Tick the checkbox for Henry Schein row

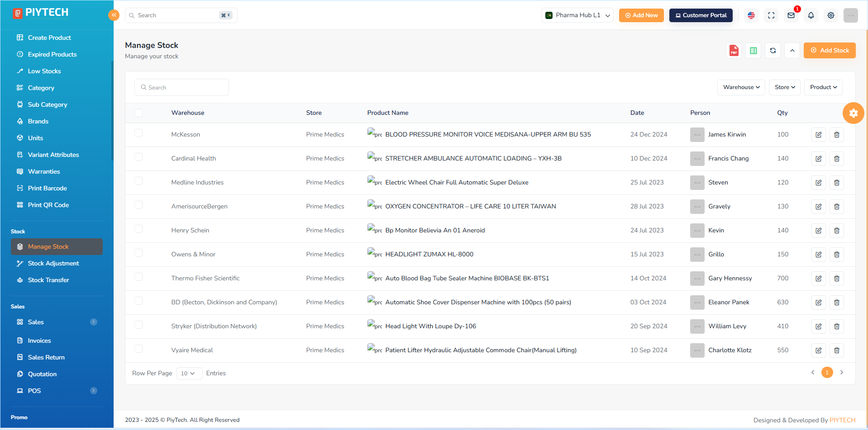pyautogui.click(x=138, y=229)
